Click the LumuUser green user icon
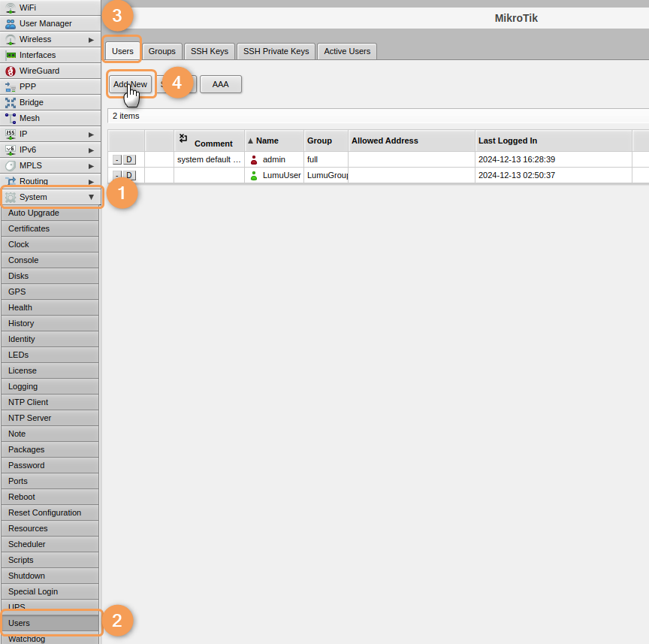649x644 pixels. 254,176
